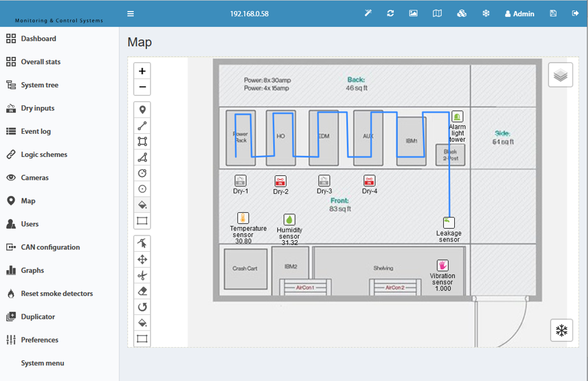
Task: Click the Dry-3 input marker
Action: tap(324, 180)
